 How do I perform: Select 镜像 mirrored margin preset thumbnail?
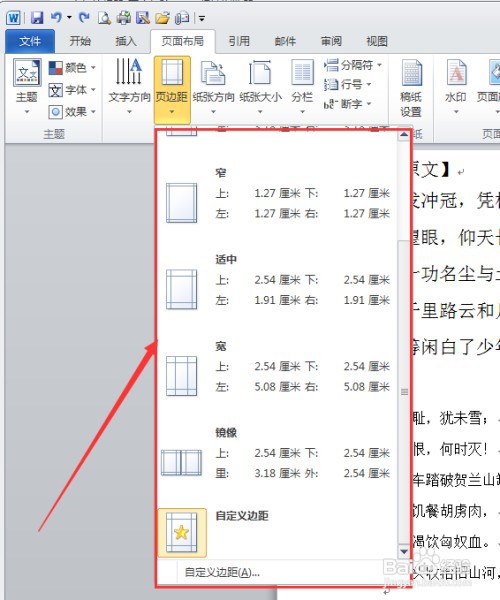point(181,463)
